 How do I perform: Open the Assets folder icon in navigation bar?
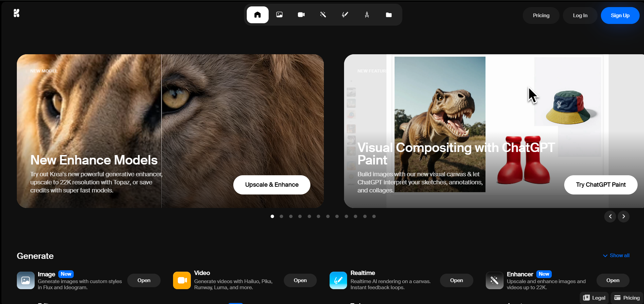[x=389, y=15]
